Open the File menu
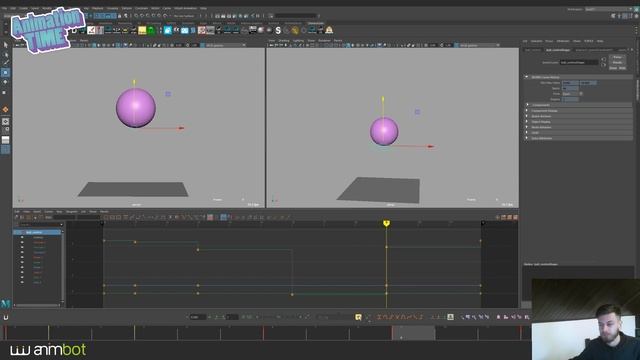The height and width of the screenshot is (360, 640). click(x=4, y=8)
